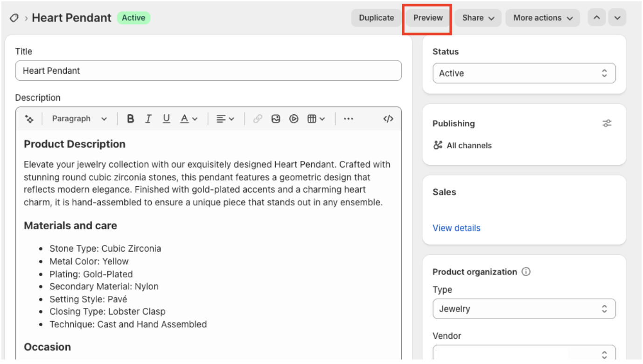The height and width of the screenshot is (364, 643).
Task: Click the insert link icon
Action: click(258, 119)
